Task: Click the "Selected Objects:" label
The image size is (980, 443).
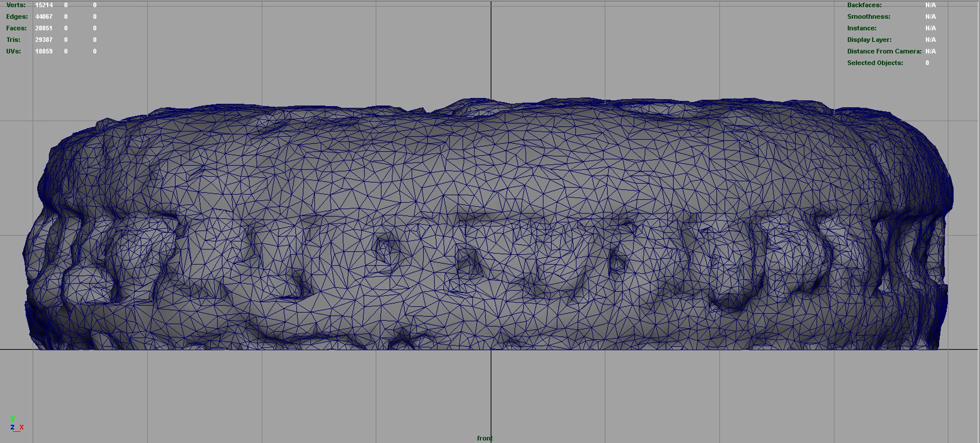Action: pyautogui.click(x=875, y=63)
